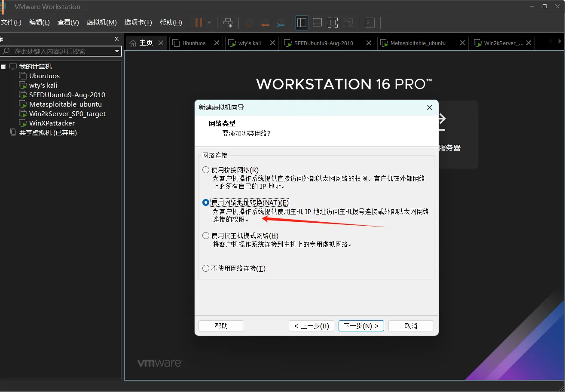This screenshot has height=392, width=565.
Task: Select WinXPattacker in the library tree
Action: pos(52,123)
